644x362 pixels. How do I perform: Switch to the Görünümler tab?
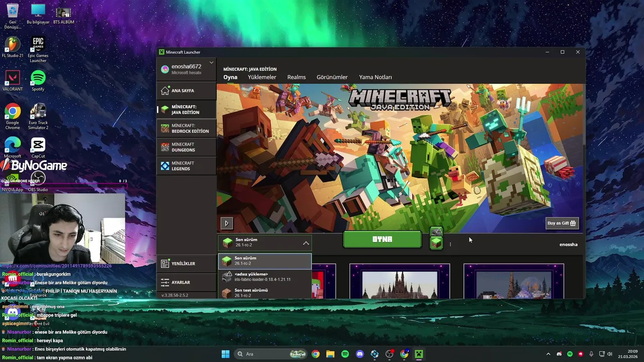(332, 77)
